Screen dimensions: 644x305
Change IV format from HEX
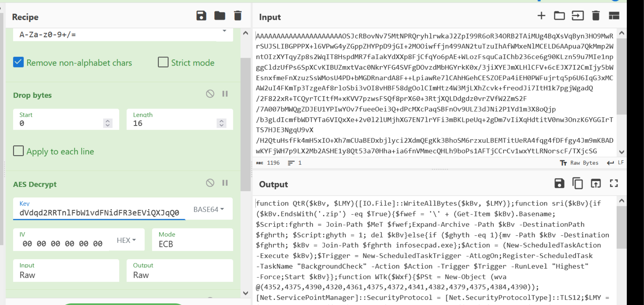coord(126,240)
